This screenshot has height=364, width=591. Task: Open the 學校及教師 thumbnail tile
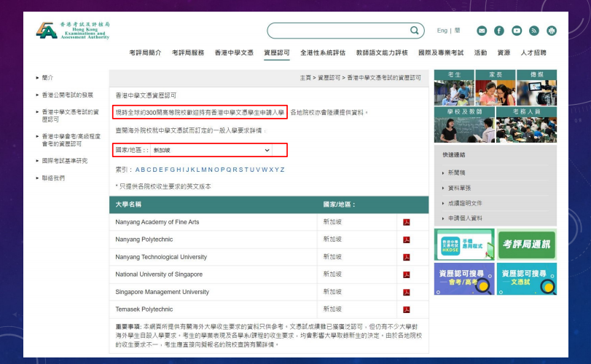click(x=464, y=124)
